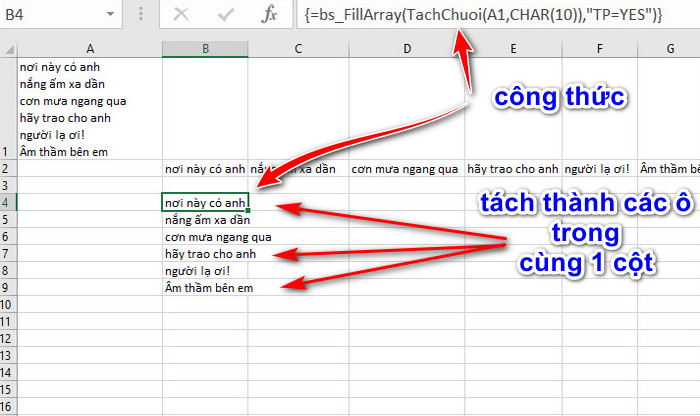This screenshot has width=700, height=416.
Task: Click the formula bar resize dots handle
Action: click(x=141, y=14)
